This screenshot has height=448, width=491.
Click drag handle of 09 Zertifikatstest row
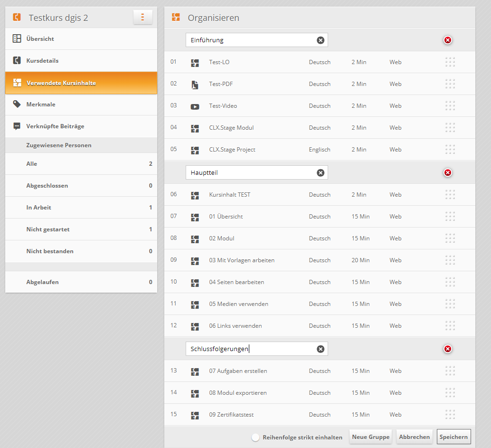450,415
